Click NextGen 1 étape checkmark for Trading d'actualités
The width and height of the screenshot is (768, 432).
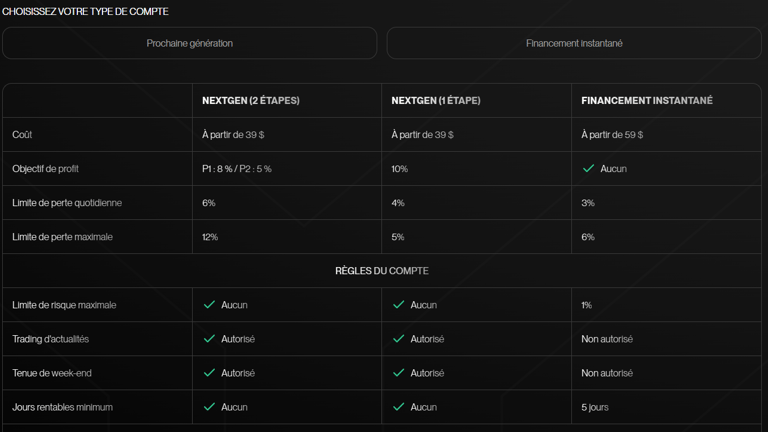398,338
